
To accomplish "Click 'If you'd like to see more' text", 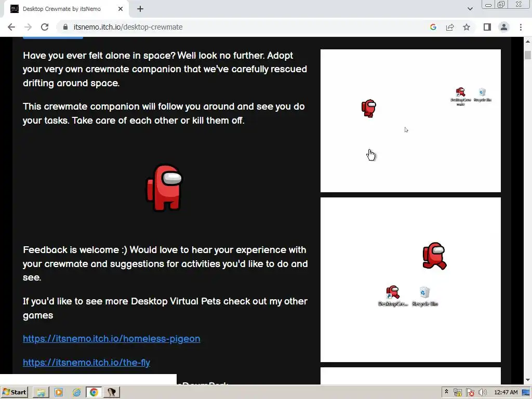I will (165, 308).
